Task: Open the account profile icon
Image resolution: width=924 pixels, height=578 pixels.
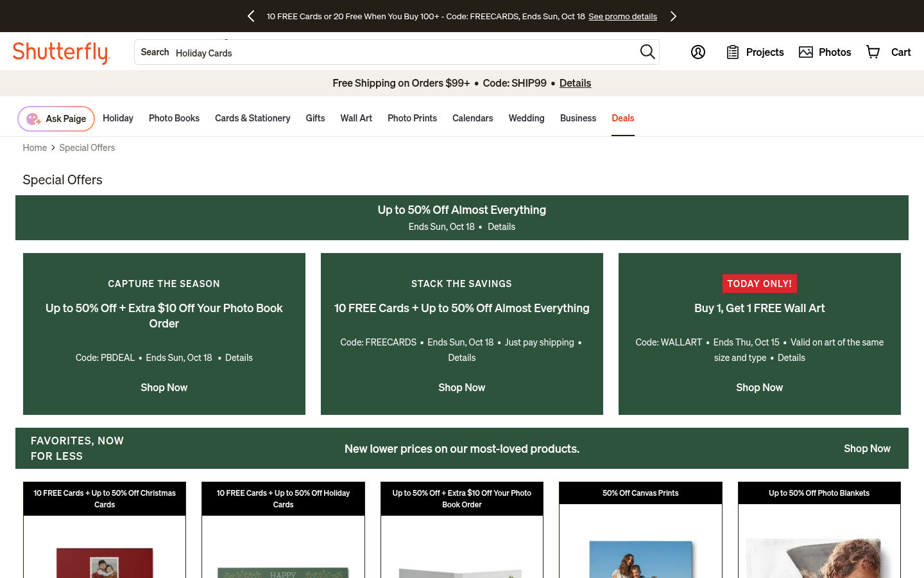Action: point(698,52)
